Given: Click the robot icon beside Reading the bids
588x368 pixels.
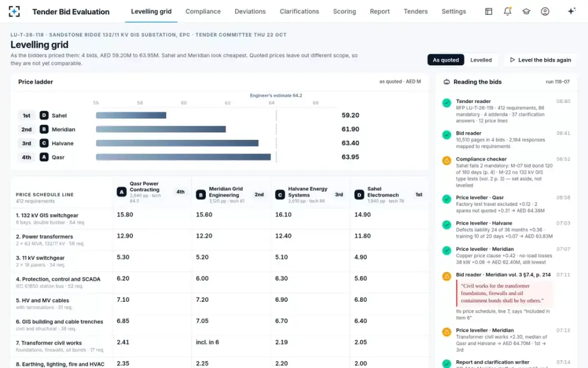Looking at the screenshot, I should pyautogui.click(x=446, y=82).
